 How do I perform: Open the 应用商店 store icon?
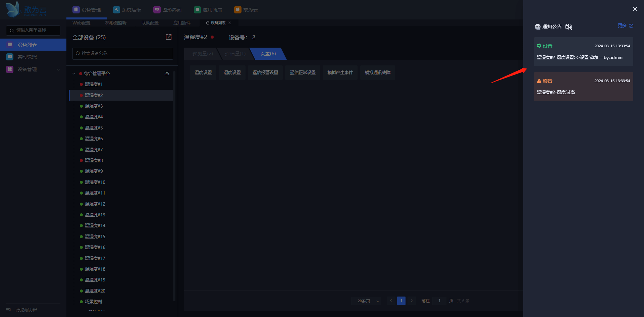(x=198, y=10)
